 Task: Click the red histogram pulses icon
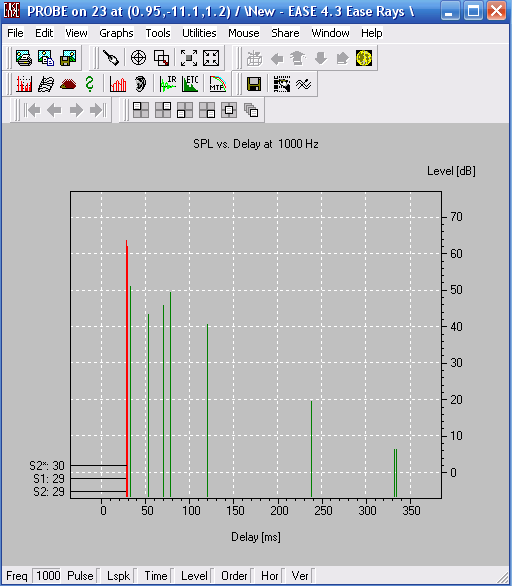click(24, 84)
